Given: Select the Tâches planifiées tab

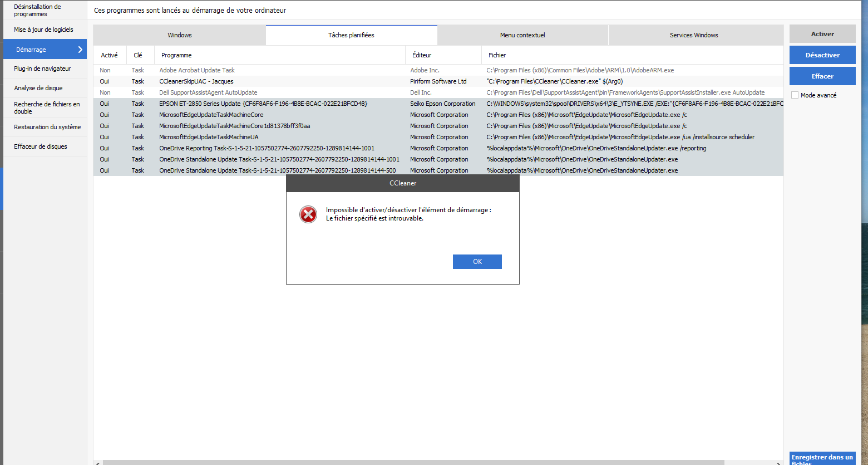Looking at the screenshot, I should click(351, 35).
